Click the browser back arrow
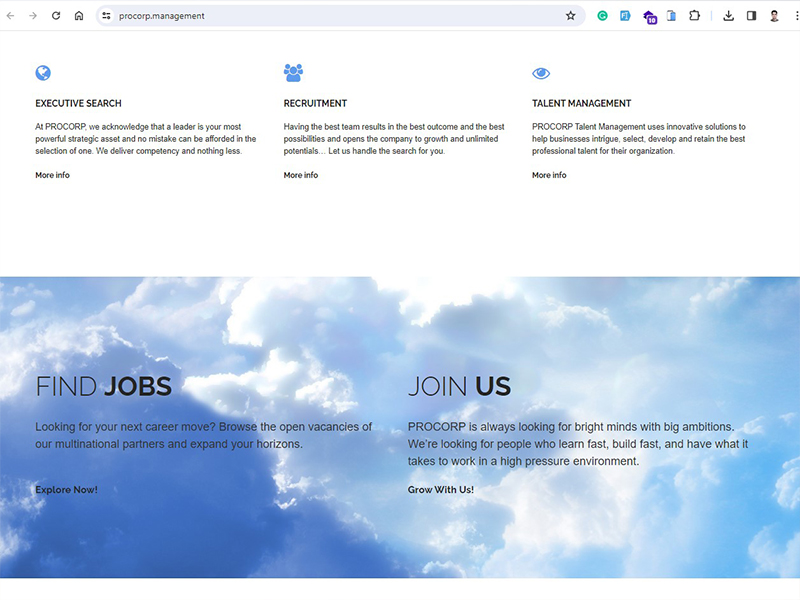800x600 pixels. pos(11,16)
